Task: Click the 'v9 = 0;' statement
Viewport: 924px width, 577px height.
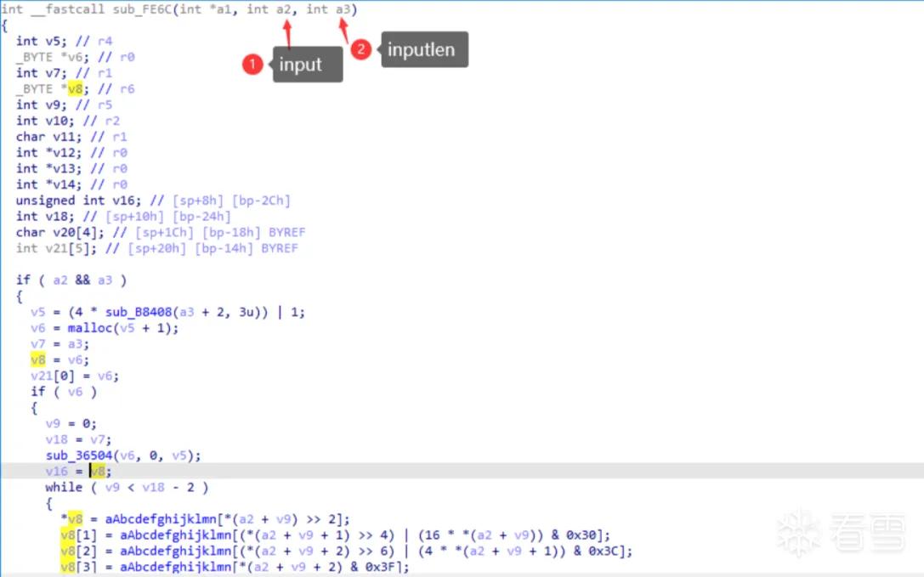Action: coord(71,423)
